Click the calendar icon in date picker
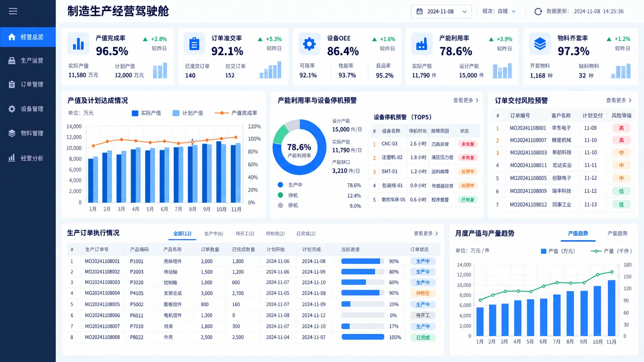644x362 pixels. tap(420, 12)
